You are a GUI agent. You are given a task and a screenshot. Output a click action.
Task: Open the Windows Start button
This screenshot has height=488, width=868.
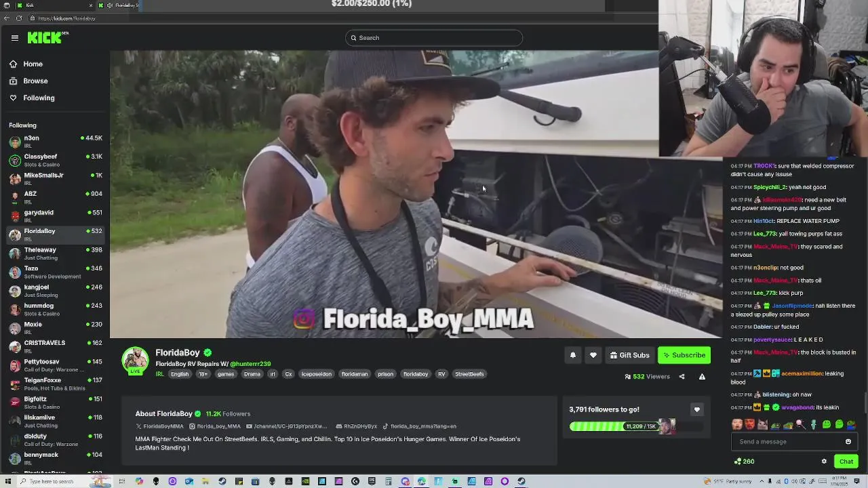7,481
